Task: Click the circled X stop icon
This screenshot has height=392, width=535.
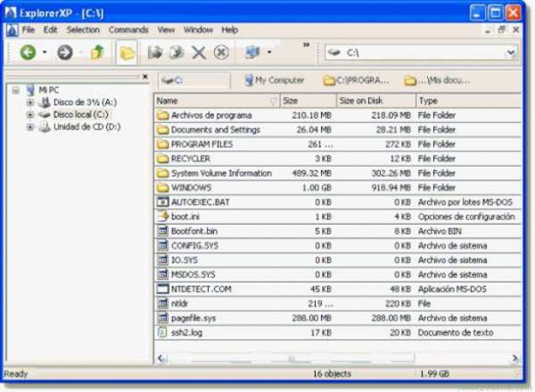Action: coord(221,52)
